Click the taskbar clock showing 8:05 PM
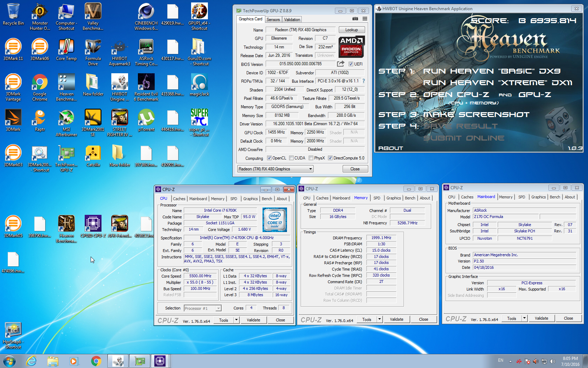 (x=570, y=361)
